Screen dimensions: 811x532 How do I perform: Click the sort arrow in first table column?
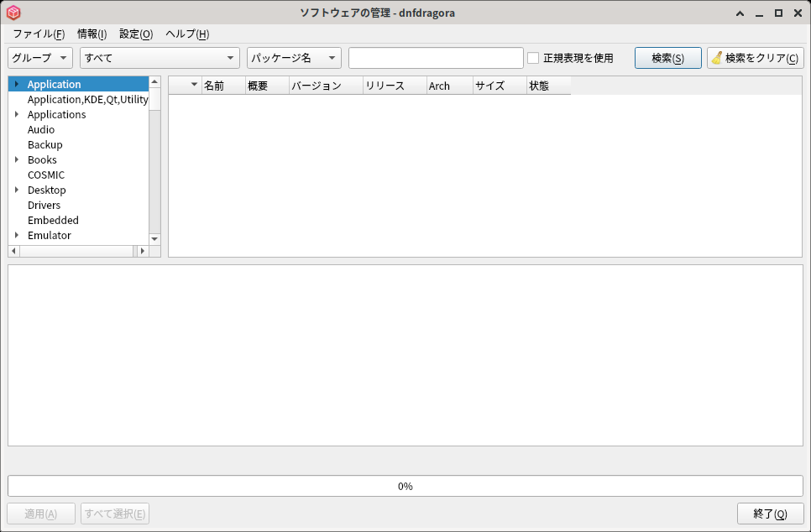[195, 85]
